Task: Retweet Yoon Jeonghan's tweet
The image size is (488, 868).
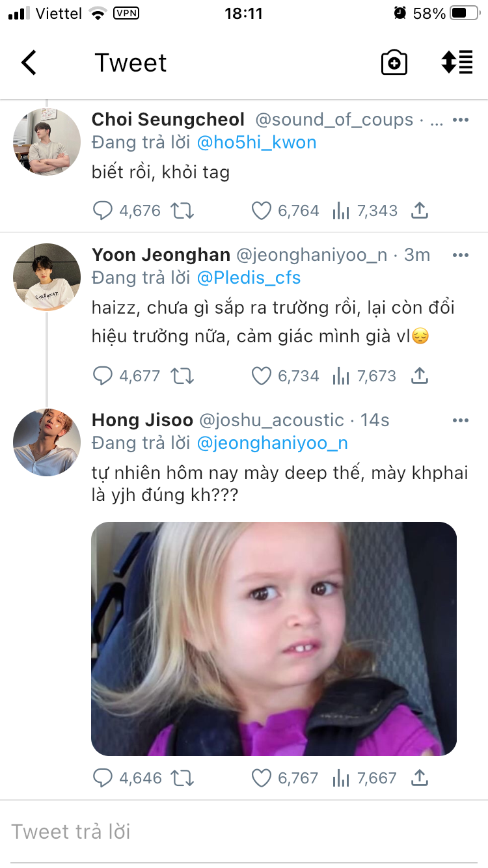Action: point(182,375)
